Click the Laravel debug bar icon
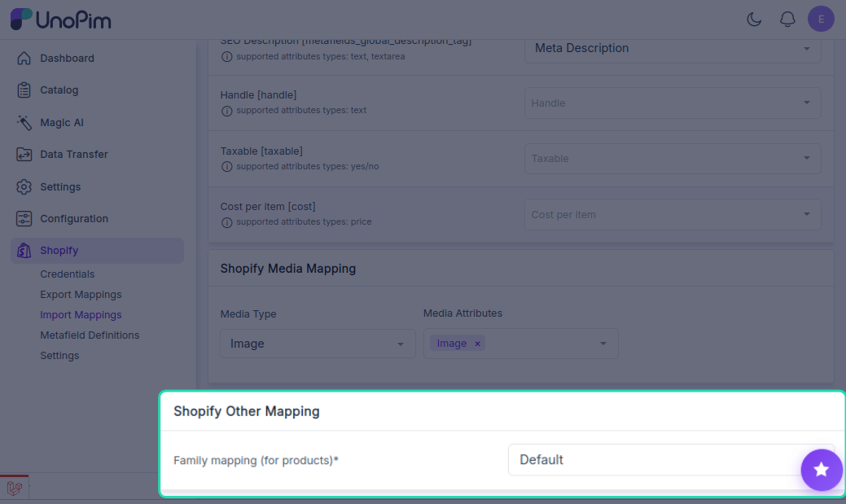The height and width of the screenshot is (504, 846). click(15, 488)
